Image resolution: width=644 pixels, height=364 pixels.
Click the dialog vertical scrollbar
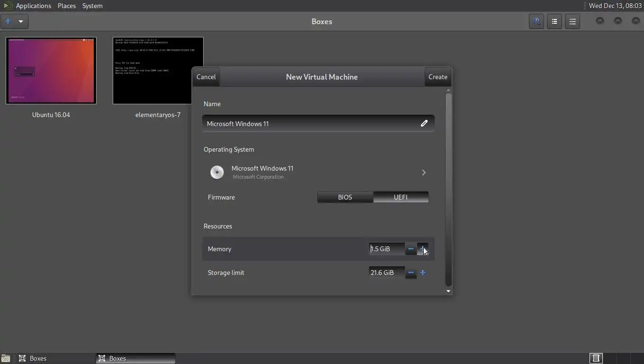448,190
